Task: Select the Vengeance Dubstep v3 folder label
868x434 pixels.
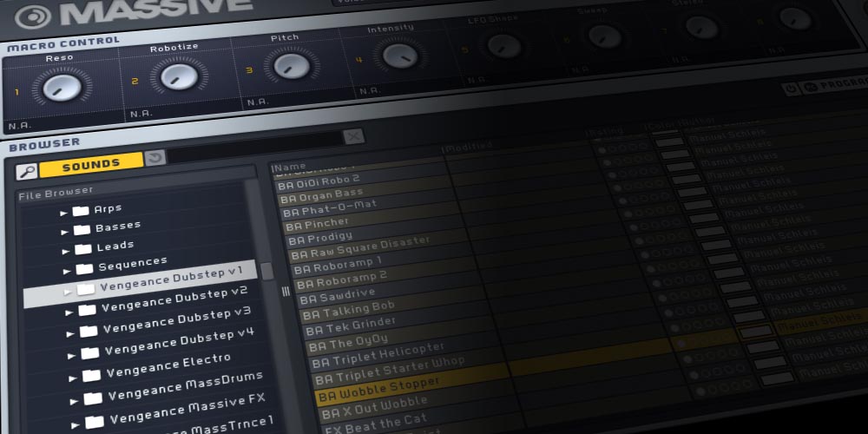Action: tap(177, 320)
